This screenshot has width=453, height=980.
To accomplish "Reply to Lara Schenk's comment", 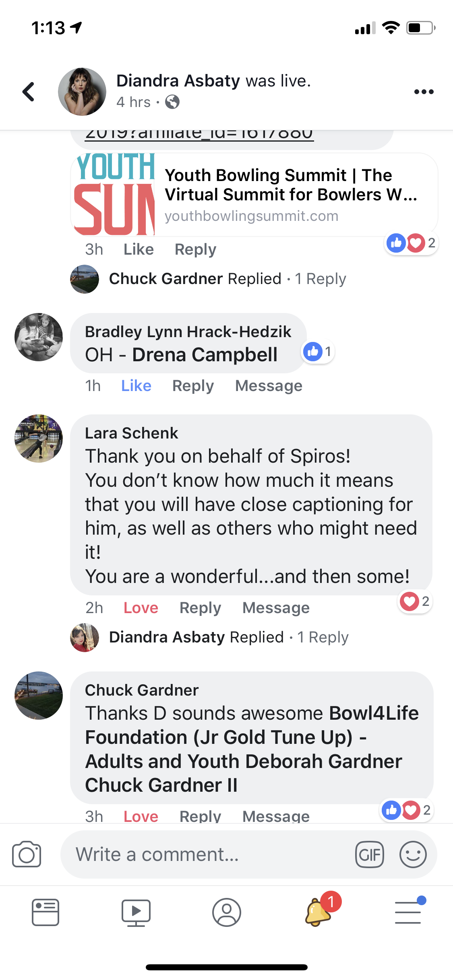I will [200, 608].
